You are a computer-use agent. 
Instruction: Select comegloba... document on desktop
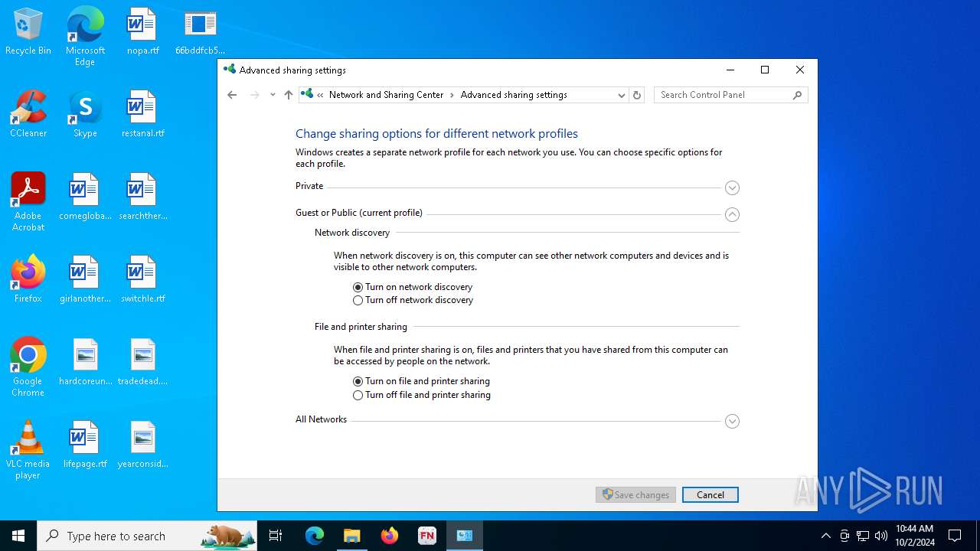[x=85, y=197]
